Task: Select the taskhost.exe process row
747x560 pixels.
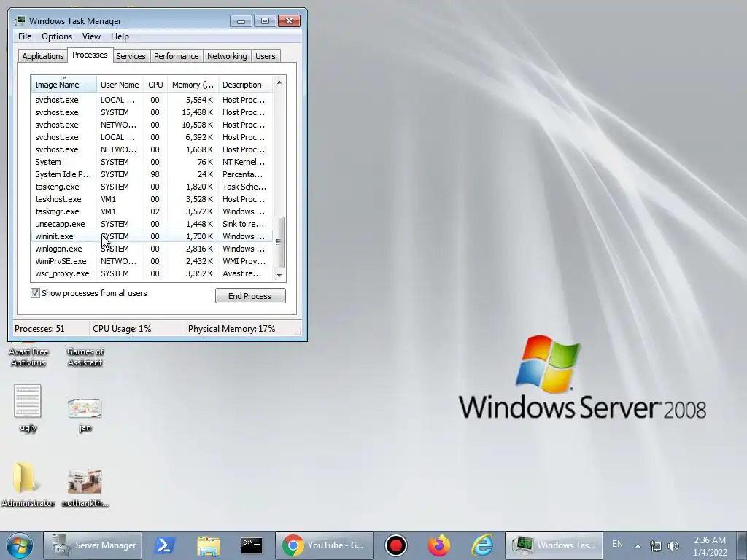Action: pyautogui.click(x=152, y=199)
